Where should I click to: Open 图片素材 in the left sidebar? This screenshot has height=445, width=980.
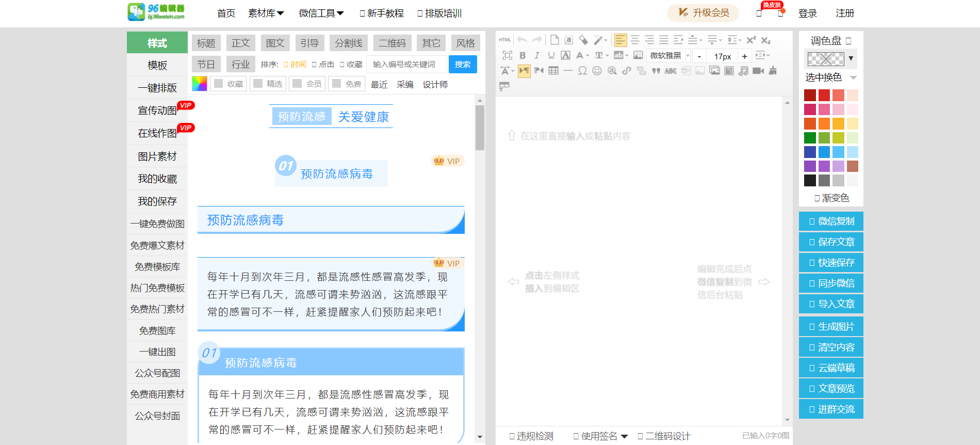157,156
